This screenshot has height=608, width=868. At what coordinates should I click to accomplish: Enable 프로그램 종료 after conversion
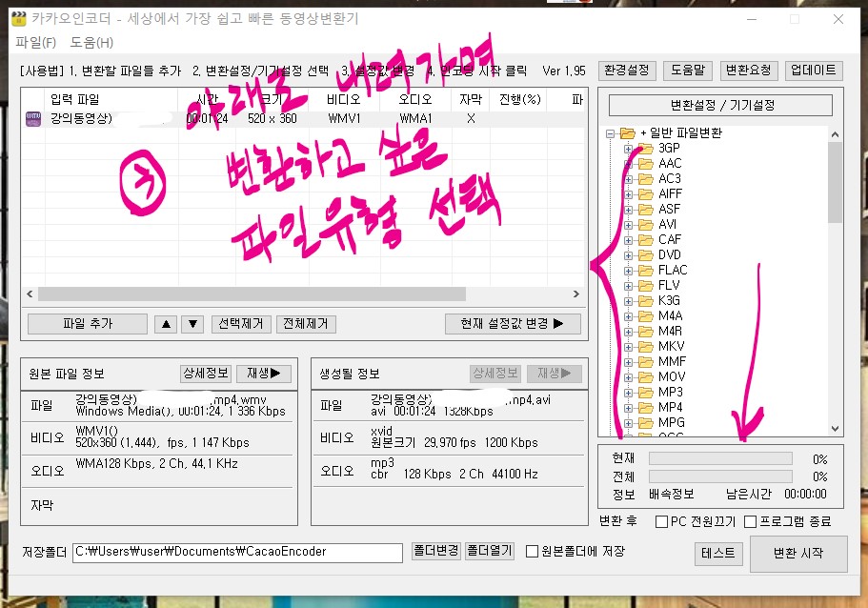[x=751, y=521]
